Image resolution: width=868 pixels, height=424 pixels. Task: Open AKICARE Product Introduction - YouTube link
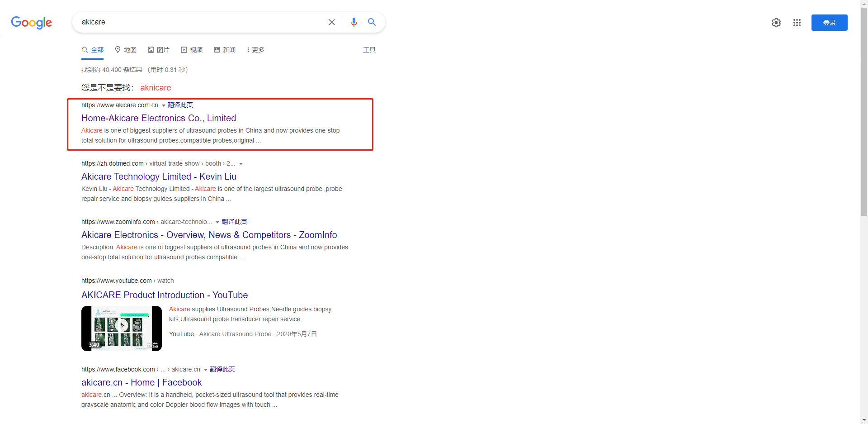pyautogui.click(x=165, y=295)
